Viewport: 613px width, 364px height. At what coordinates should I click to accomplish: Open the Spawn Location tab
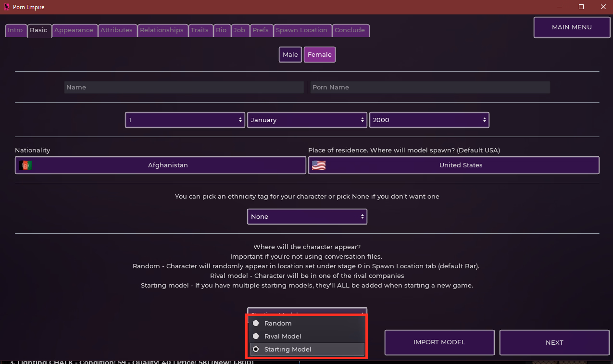coord(301,30)
